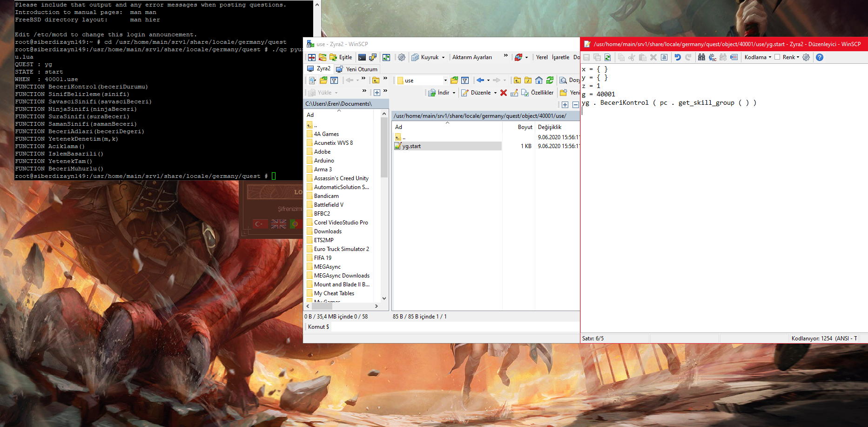This screenshot has width=868, height=427.
Task: Click the remote parent directory icon
Action: 517,81
